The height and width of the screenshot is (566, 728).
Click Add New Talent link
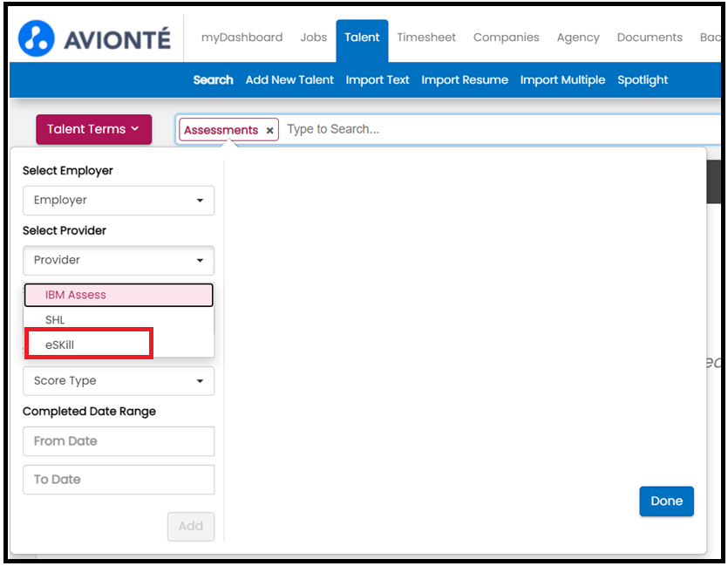289,80
